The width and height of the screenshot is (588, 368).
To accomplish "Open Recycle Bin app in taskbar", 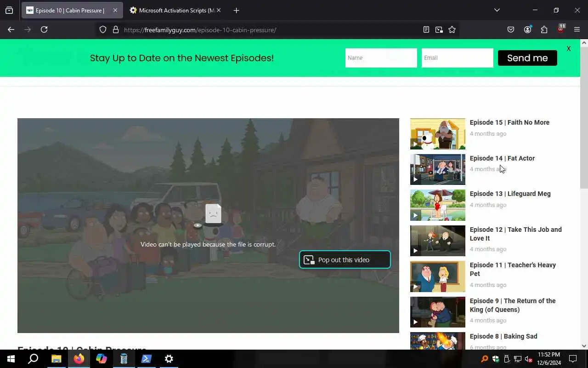I will 124,359.
